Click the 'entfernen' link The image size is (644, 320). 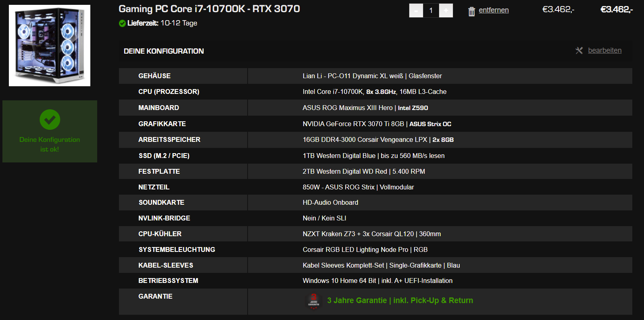pos(494,10)
